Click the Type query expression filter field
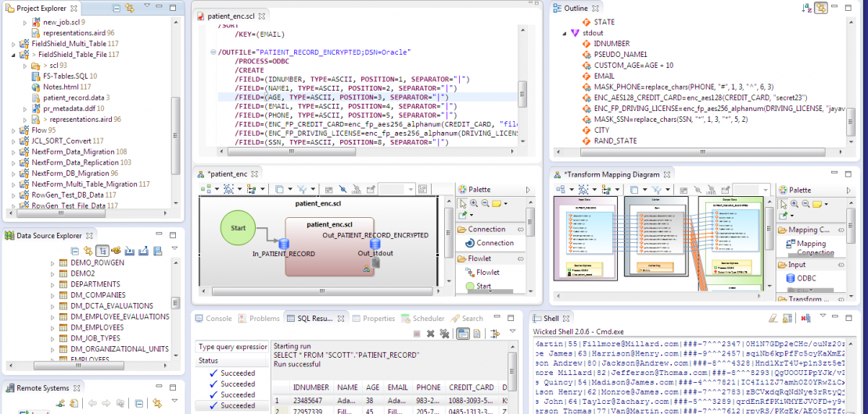The image size is (868, 414). 232,347
